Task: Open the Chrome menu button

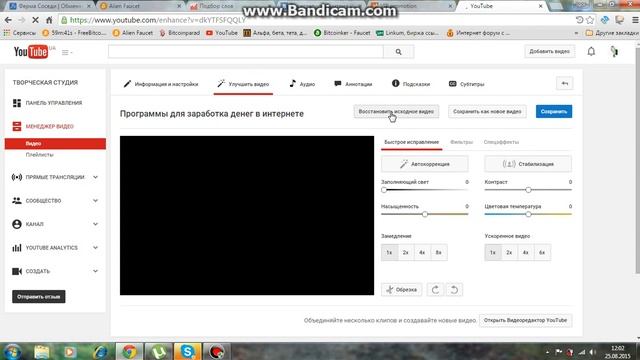Action: 635,20
